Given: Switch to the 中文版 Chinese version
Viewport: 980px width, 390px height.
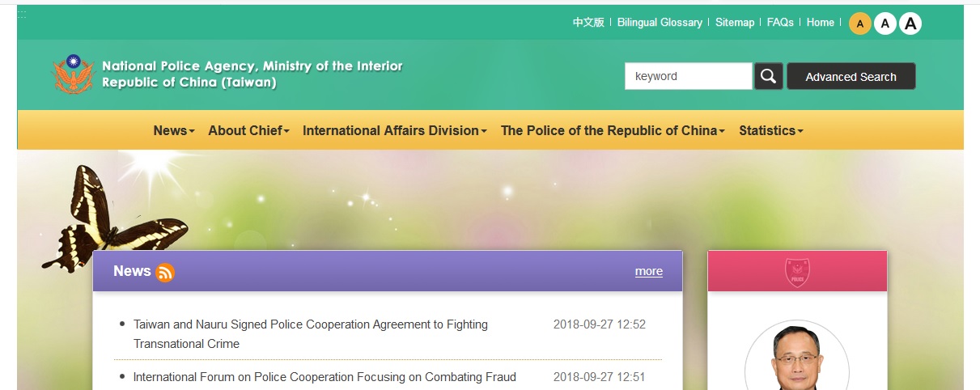Looking at the screenshot, I should [x=588, y=23].
